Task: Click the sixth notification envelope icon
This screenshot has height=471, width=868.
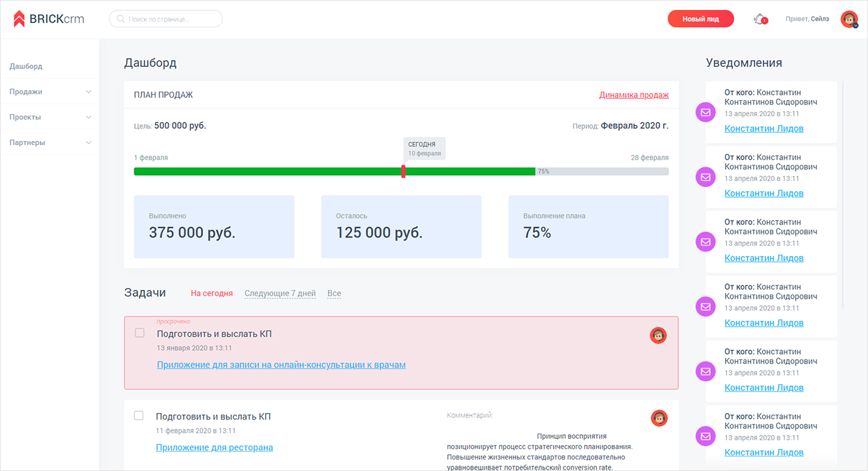Action: [706, 436]
